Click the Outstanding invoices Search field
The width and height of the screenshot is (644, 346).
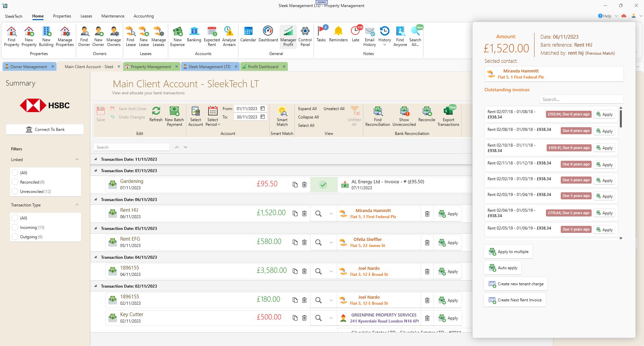point(581,99)
